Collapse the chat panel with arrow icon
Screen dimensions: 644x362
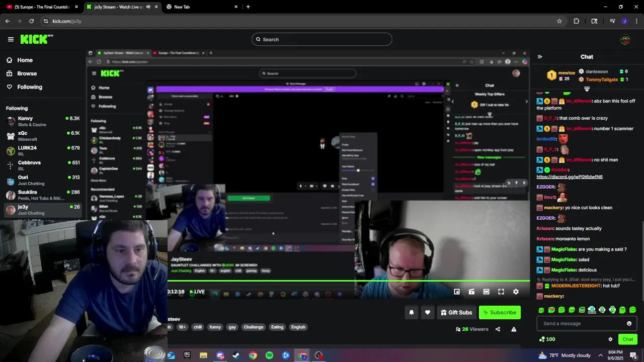540,57
